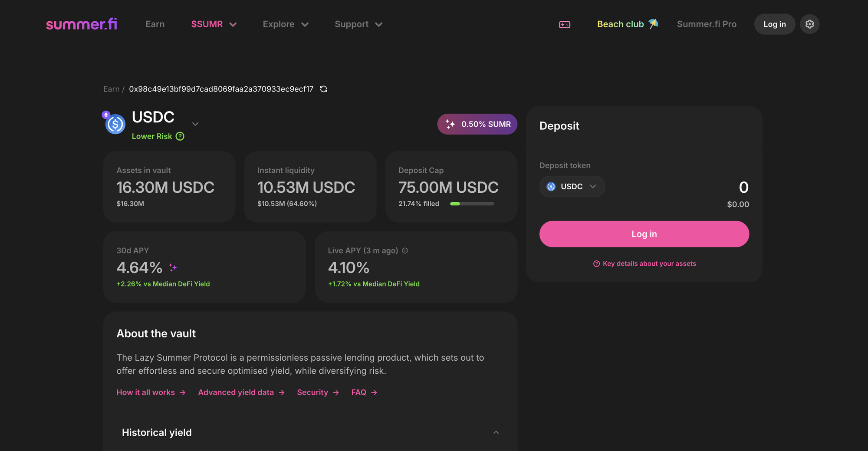Go to the Earn nav item
This screenshot has width=868, height=451.
(155, 24)
